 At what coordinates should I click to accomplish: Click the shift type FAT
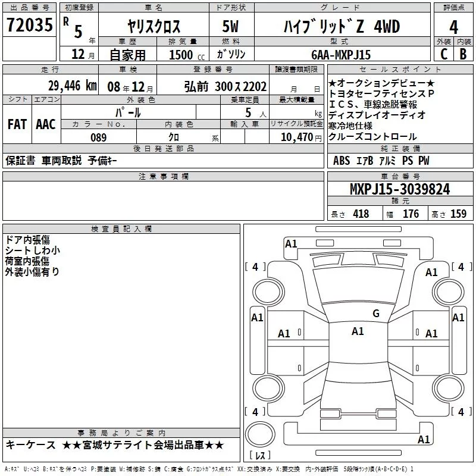[x=17, y=124]
